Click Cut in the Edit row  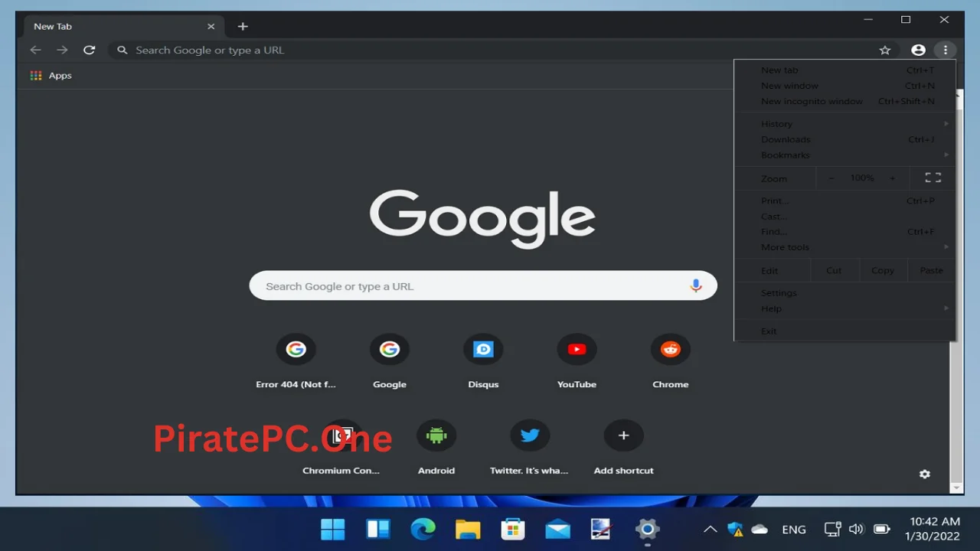coord(834,270)
